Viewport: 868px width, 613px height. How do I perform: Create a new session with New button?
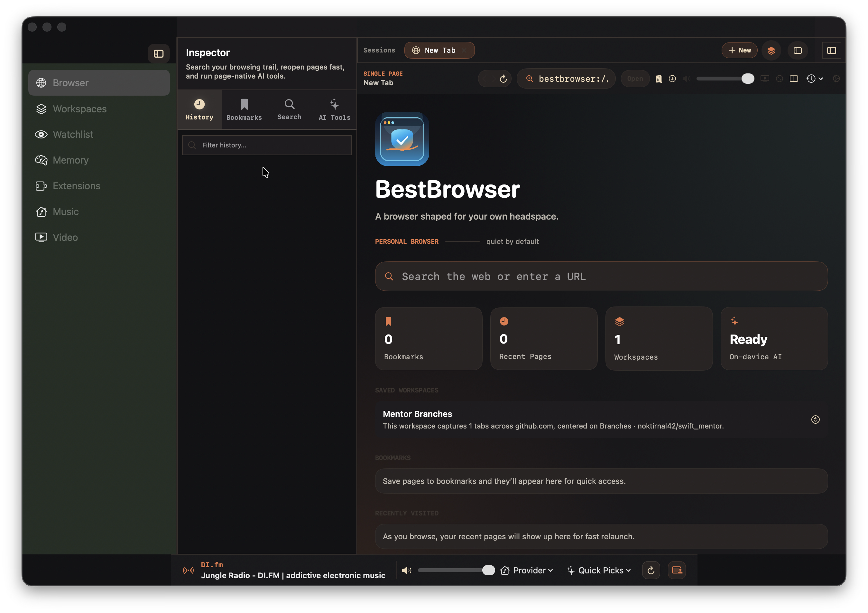(x=739, y=50)
